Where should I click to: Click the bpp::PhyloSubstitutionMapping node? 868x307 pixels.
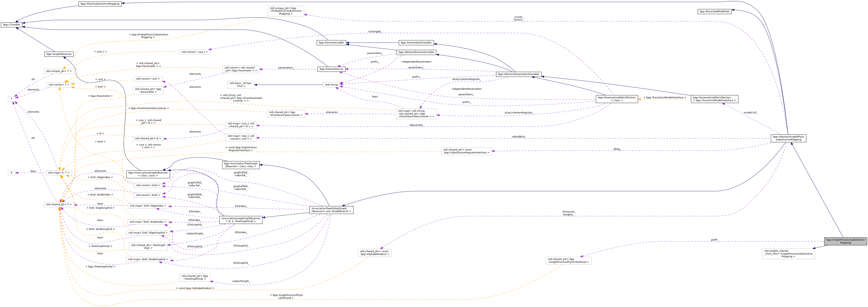point(100,4)
